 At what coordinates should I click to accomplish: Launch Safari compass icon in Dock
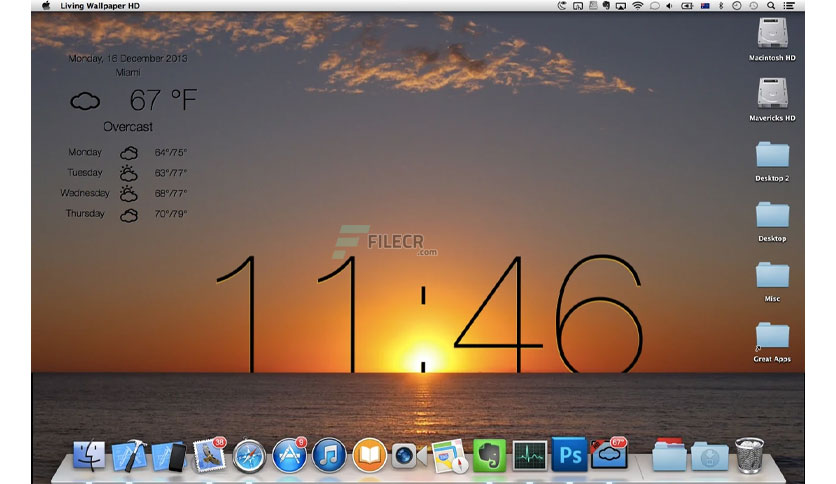[249, 457]
